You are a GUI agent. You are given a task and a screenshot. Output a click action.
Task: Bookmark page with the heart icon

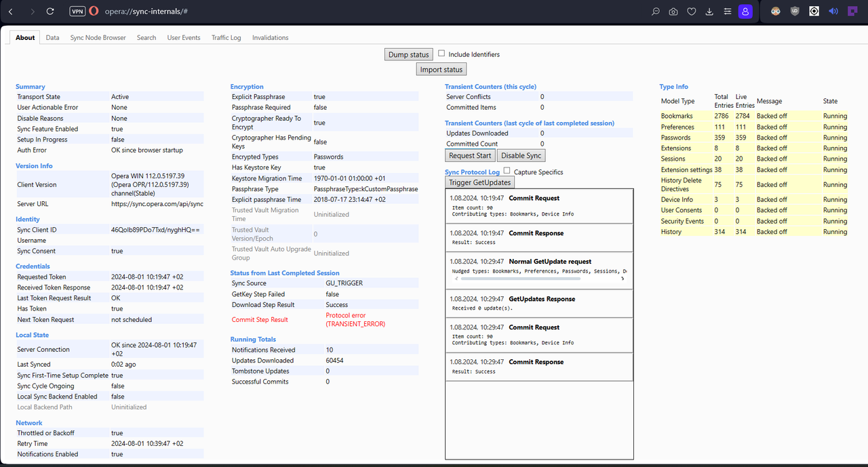coord(692,12)
